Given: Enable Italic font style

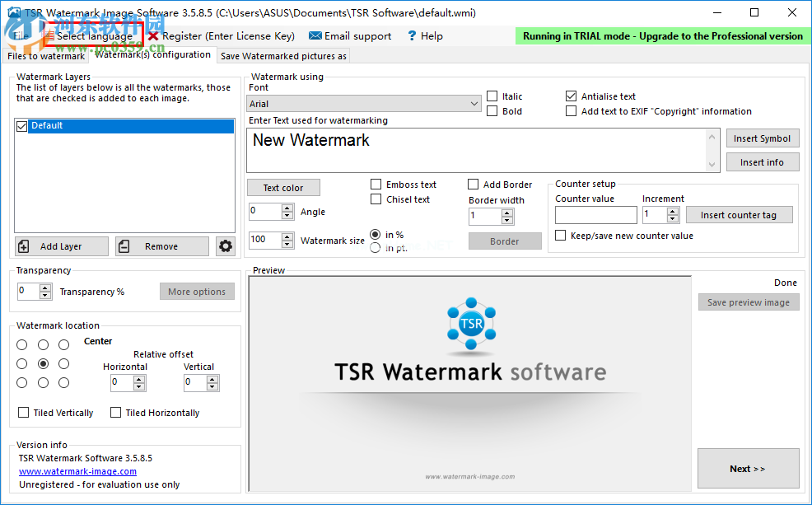Looking at the screenshot, I should click(x=491, y=95).
